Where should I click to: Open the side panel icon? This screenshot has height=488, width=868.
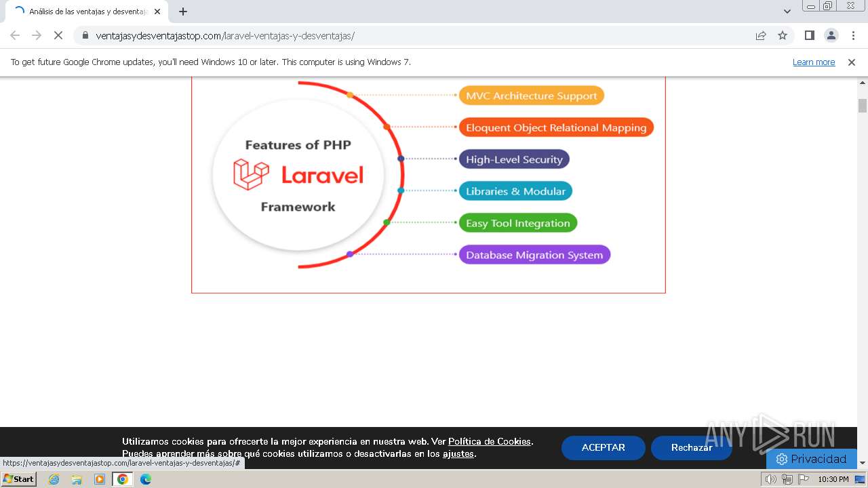click(809, 35)
